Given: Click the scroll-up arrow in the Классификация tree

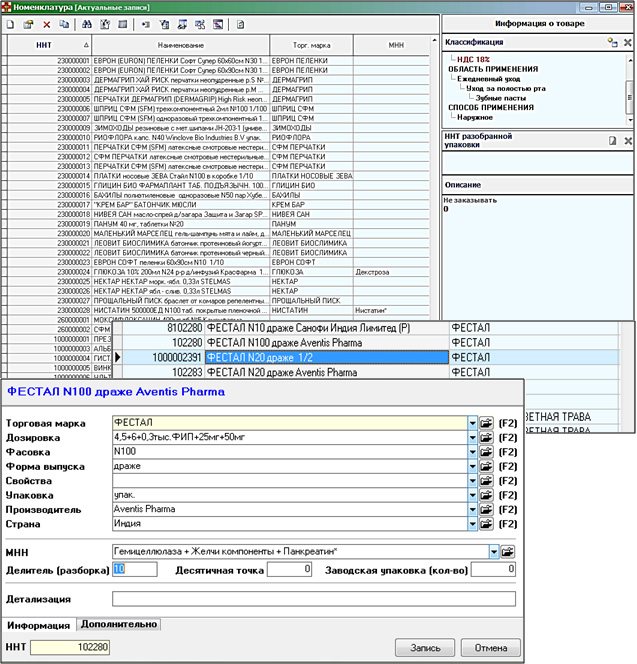Looking at the screenshot, I should (x=630, y=60).
